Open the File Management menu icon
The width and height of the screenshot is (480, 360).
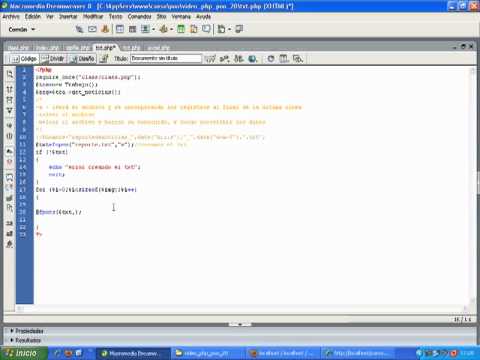point(238,59)
